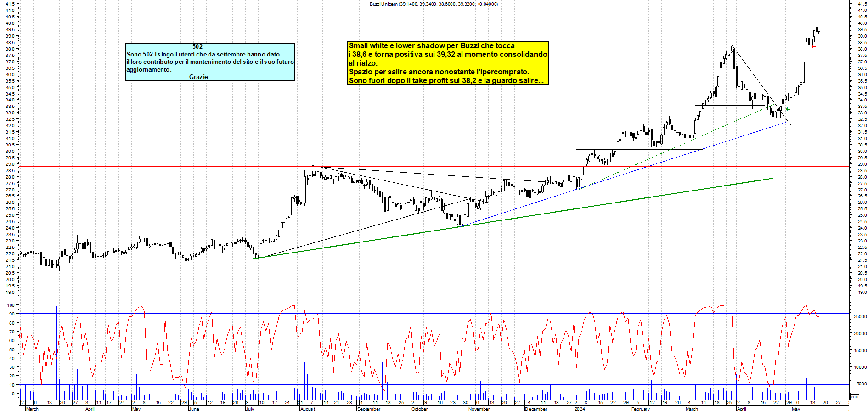
Task: Click the 'June' month label on the time axis
Action: (194, 409)
